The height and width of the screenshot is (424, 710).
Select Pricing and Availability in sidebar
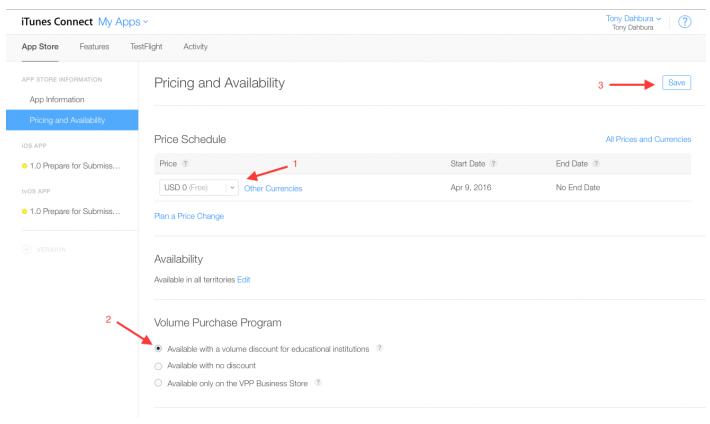coord(72,120)
